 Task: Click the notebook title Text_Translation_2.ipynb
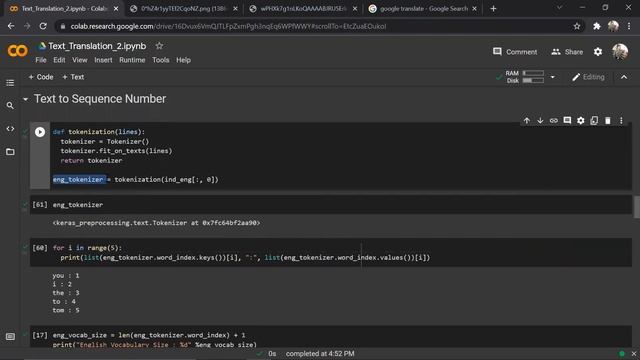point(97,46)
